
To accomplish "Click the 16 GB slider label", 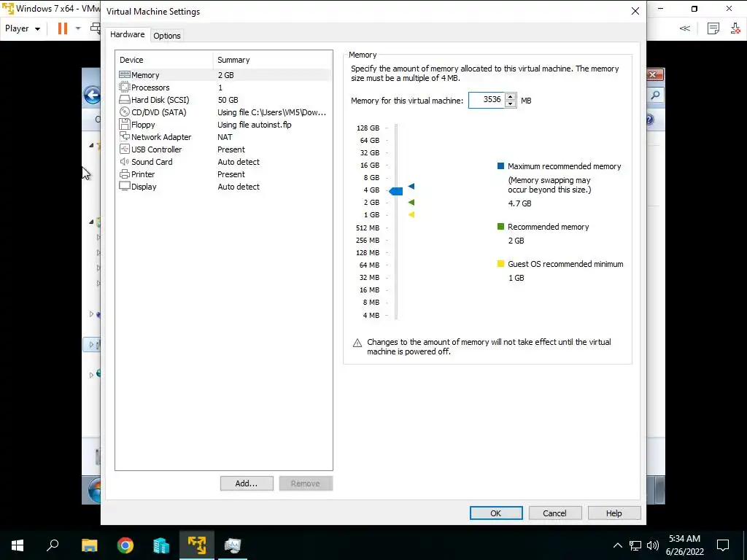I will 370,165.
